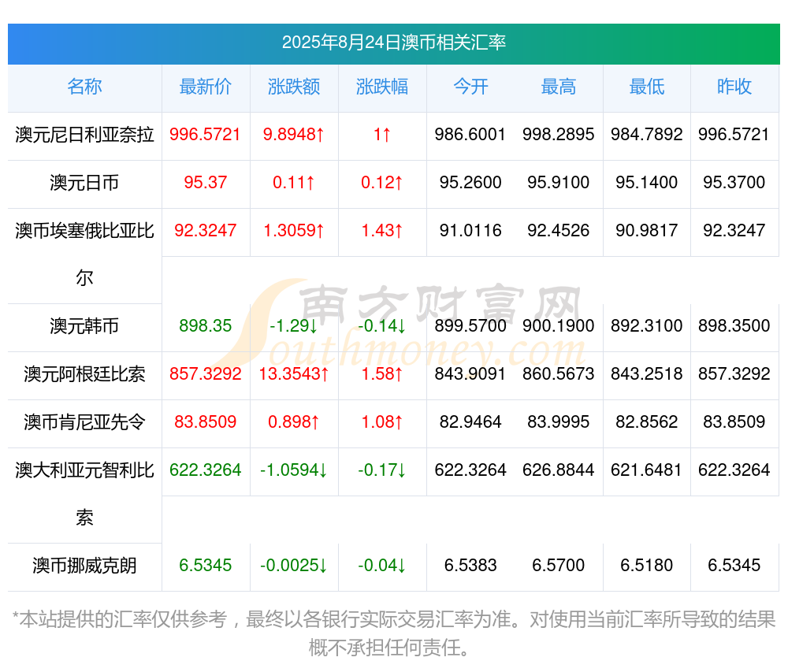Click the 名称 column header
The width and height of the screenshot is (788, 672).
(84, 87)
